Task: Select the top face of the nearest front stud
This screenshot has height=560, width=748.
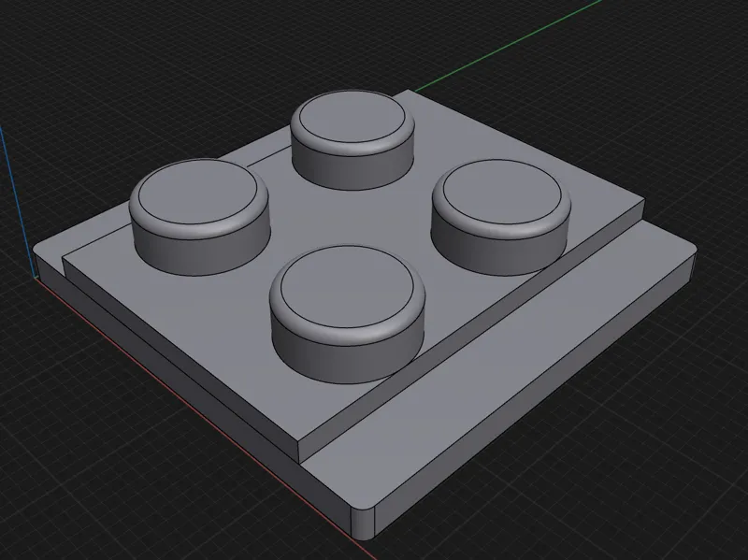Action: tap(347, 287)
